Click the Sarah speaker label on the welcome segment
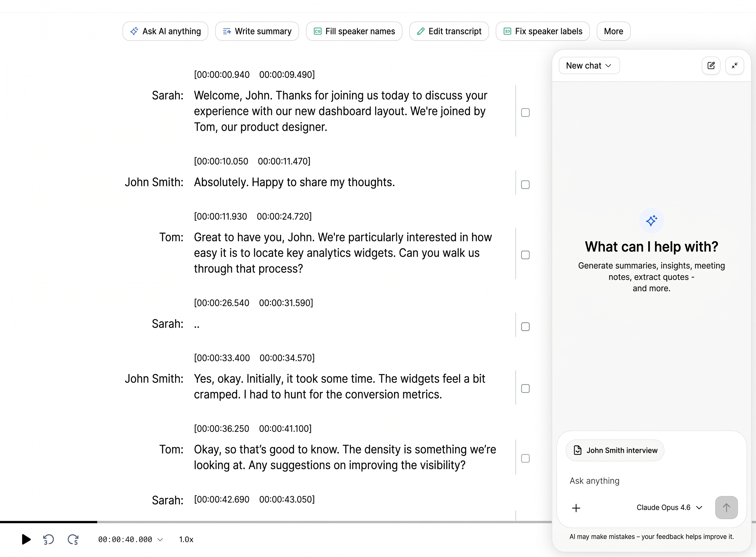The width and height of the screenshot is (756, 557). [168, 95]
